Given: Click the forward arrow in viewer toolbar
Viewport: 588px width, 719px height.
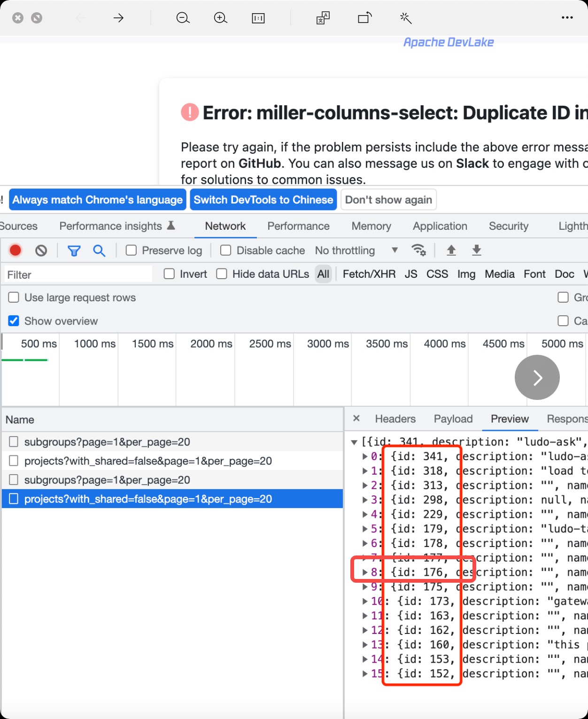Looking at the screenshot, I should coord(118,18).
